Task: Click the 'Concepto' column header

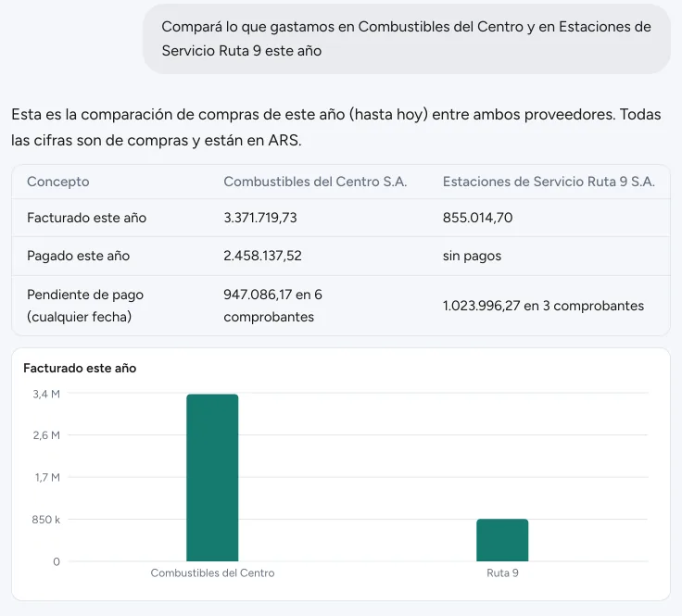Action: pos(57,182)
